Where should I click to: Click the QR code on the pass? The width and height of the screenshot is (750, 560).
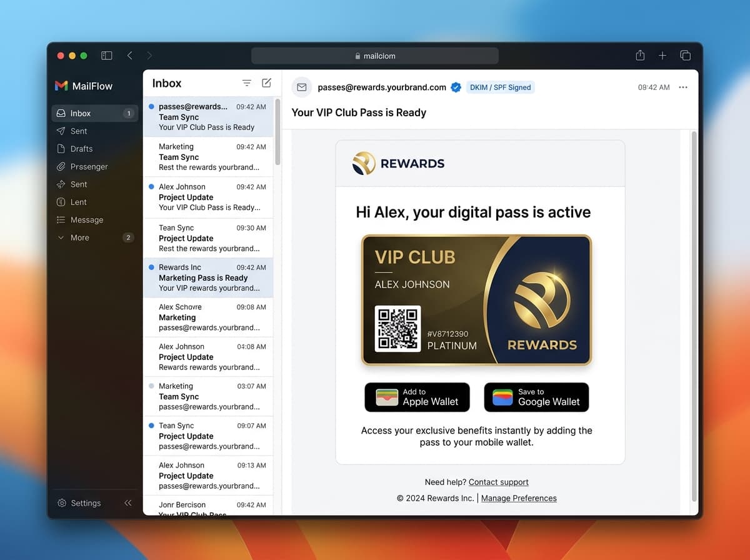click(397, 328)
